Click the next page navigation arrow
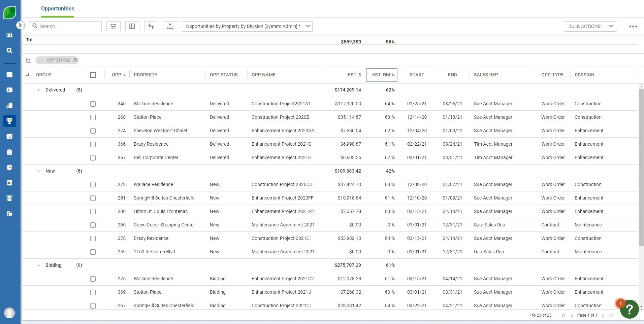 click(x=603, y=315)
